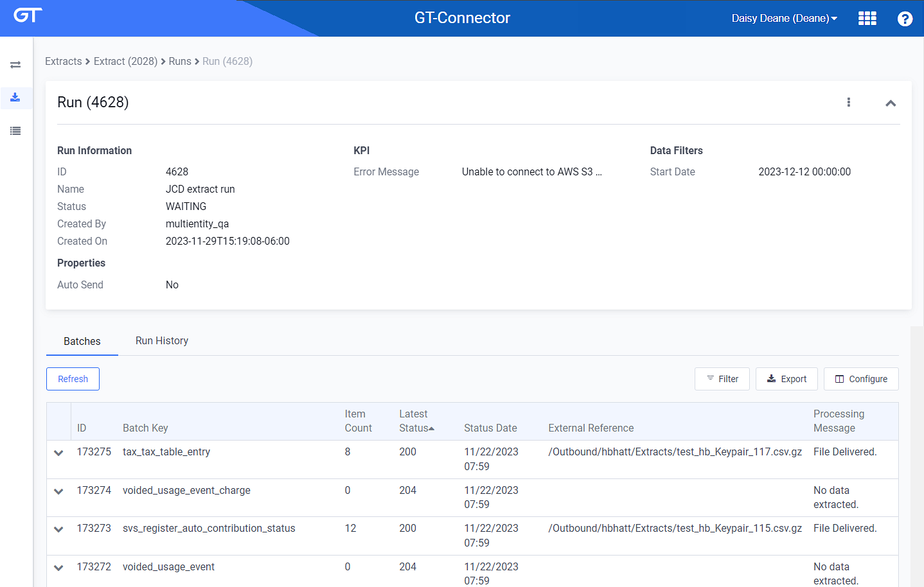Sort by Status Date column header
Screen dimensions: 924x587
[490, 428]
